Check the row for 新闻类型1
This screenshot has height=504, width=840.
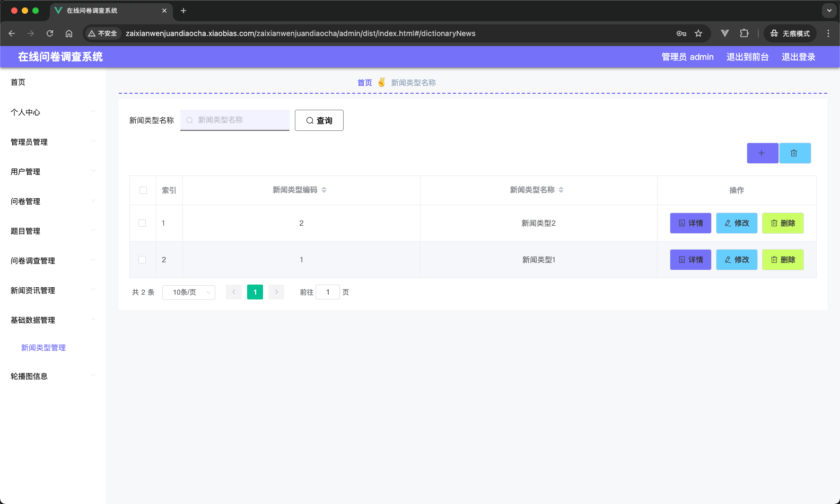[142, 260]
